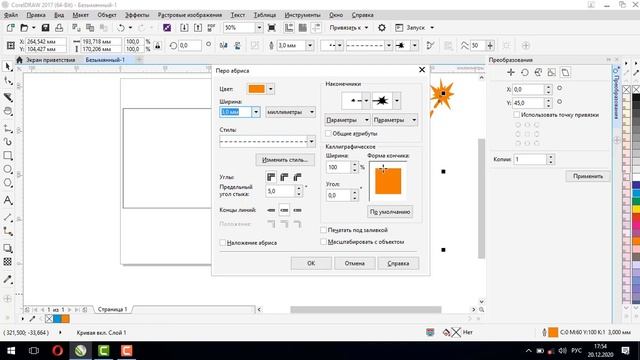Select relative radio next to X field
Screen dimensions: 640x360
pos(560,88)
